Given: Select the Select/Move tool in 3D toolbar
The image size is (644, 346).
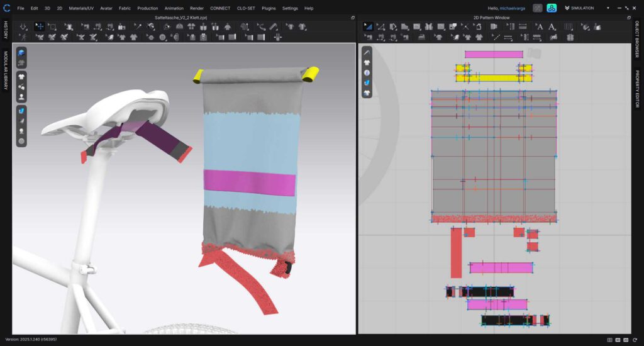Looking at the screenshot, I should click(x=39, y=27).
